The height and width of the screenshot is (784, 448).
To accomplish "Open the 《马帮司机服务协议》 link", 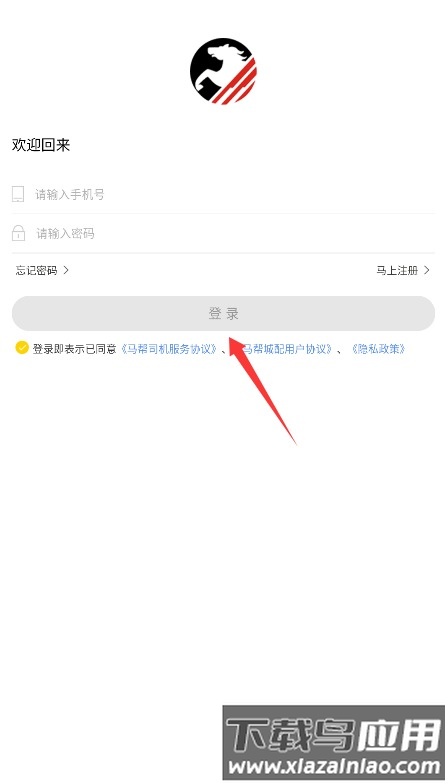I will [168, 349].
